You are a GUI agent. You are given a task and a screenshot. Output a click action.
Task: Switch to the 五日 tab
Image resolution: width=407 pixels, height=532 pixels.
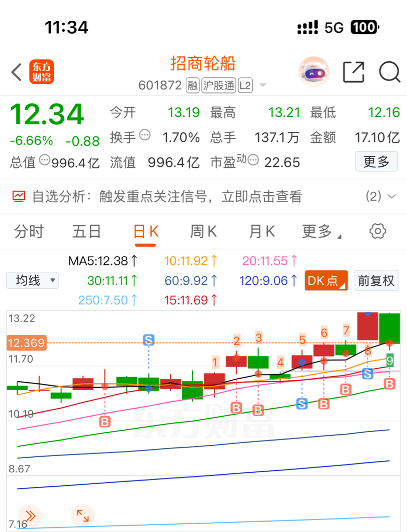click(87, 231)
